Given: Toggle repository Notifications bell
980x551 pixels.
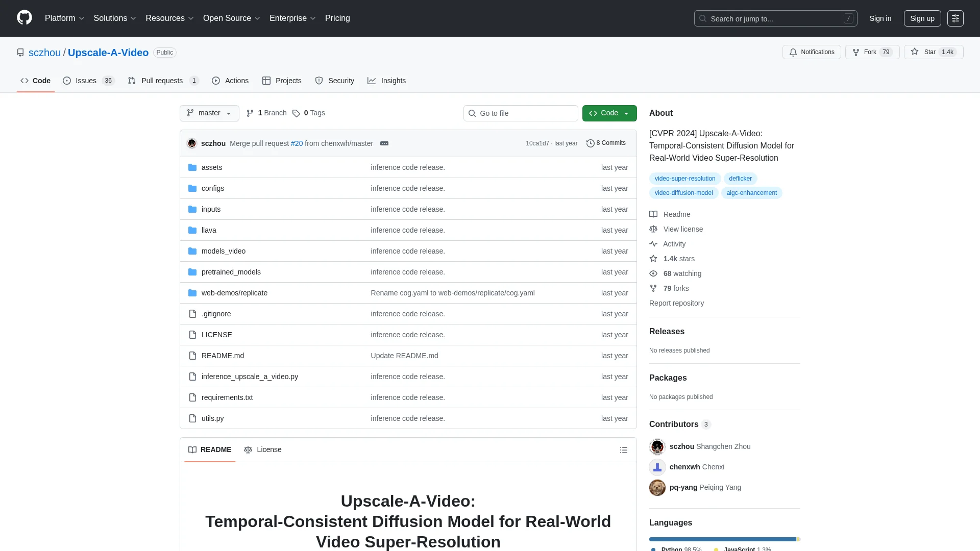Looking at the screenshot, I should [811, 52].
